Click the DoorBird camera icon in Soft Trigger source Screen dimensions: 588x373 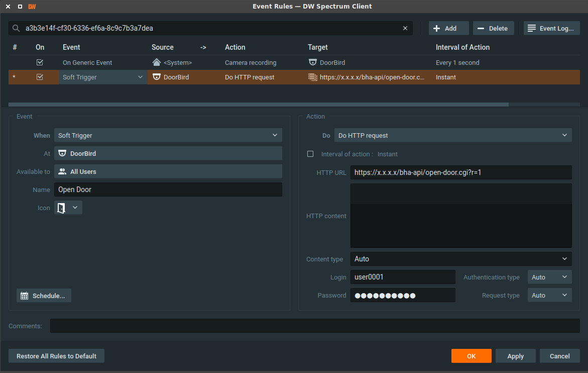tap(156, 77)
